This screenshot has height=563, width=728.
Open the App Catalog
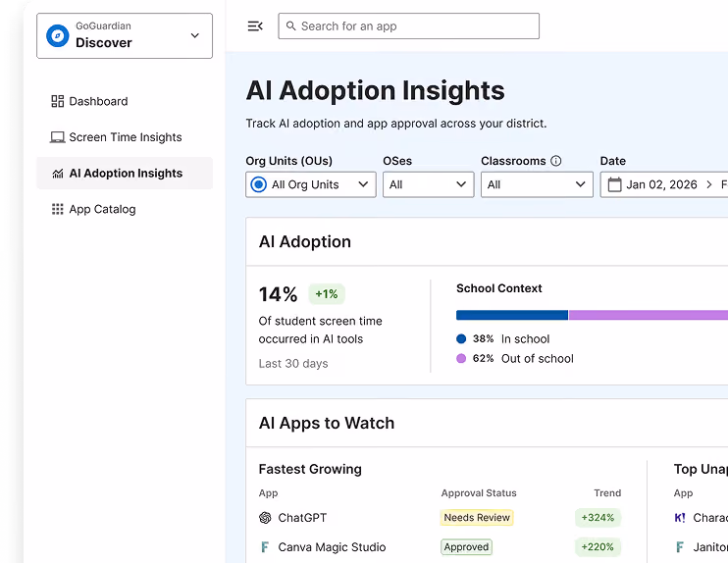coord(125,209)
